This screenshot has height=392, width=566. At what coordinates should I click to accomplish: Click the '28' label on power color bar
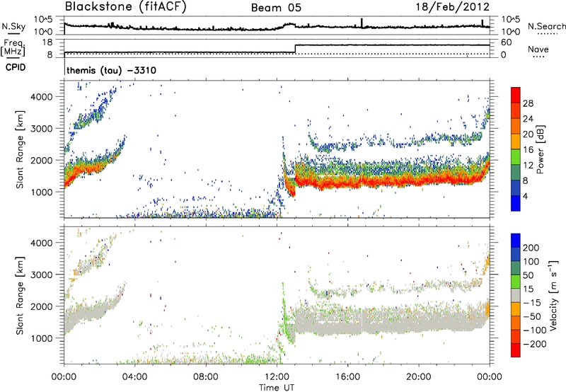528,103
